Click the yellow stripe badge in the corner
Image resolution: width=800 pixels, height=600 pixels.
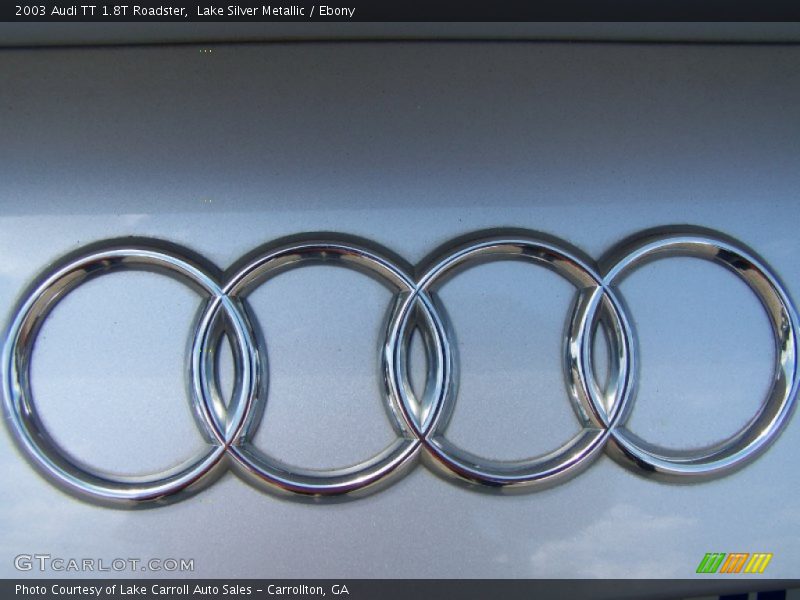pos(758,563)
